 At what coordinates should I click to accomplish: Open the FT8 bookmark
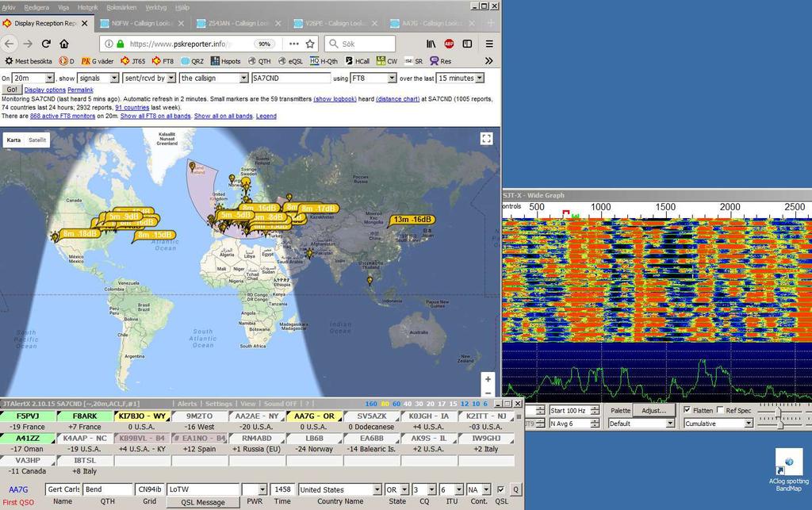tap(163, 61)
